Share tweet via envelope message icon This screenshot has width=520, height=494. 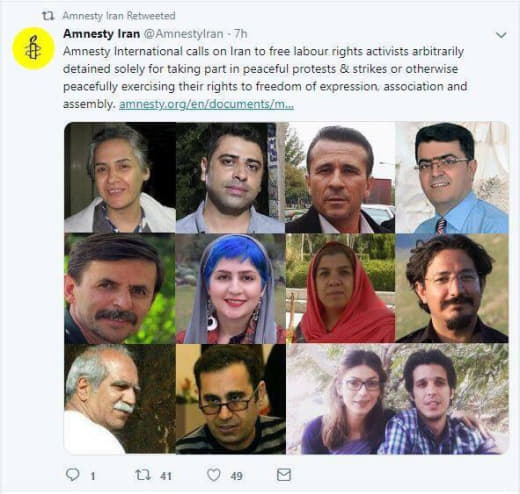click(x=284, y=475)
